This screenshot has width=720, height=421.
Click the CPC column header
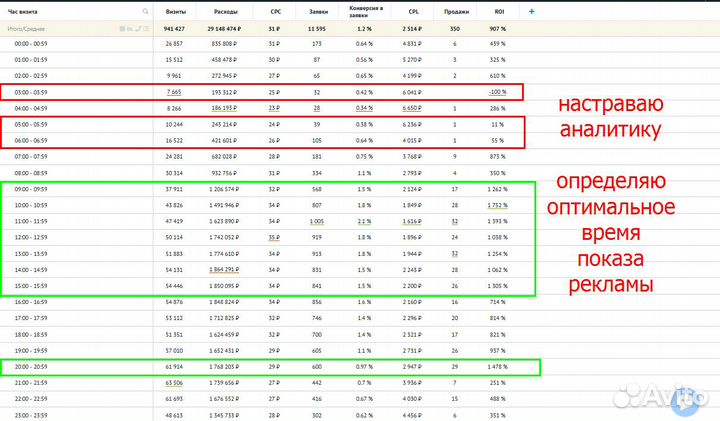point(274,11)
